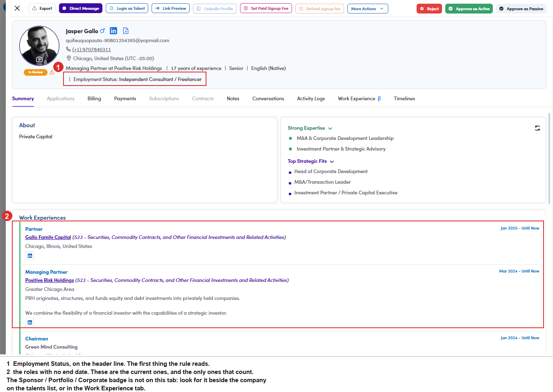Collapse the Top Strategic Fits section
553x392 pixels.
click(332, 162)
